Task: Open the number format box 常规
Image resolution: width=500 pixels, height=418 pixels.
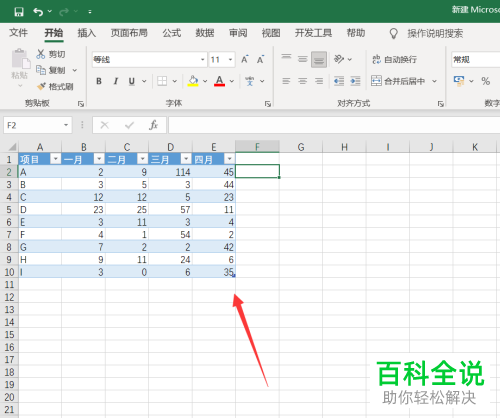Action: 476,60
